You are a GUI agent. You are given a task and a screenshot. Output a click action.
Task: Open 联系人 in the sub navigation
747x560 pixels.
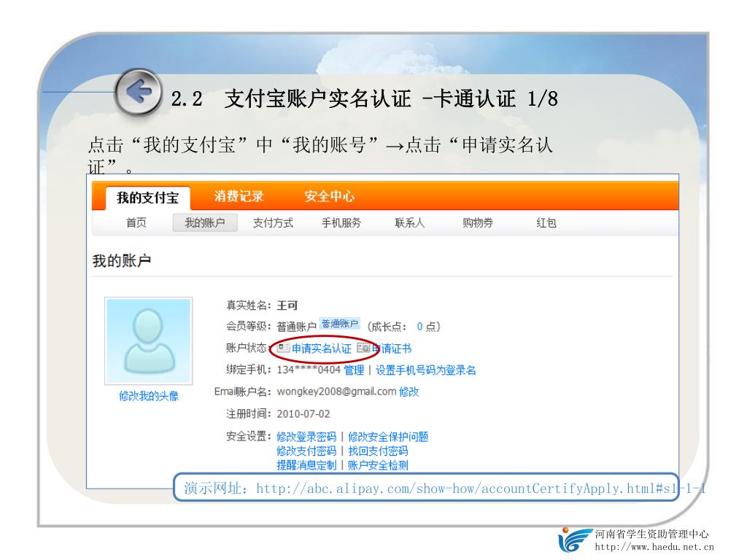tap(409, 222)
